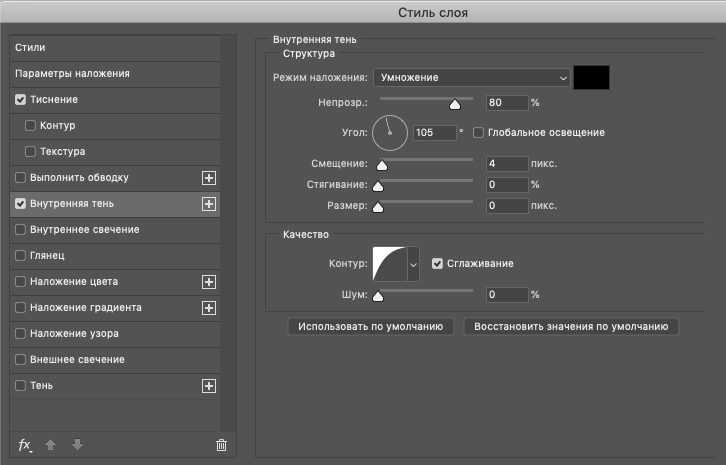Open the Режим наложения dropdown Умножение
The image size is (726, 465).
(472, 78)
